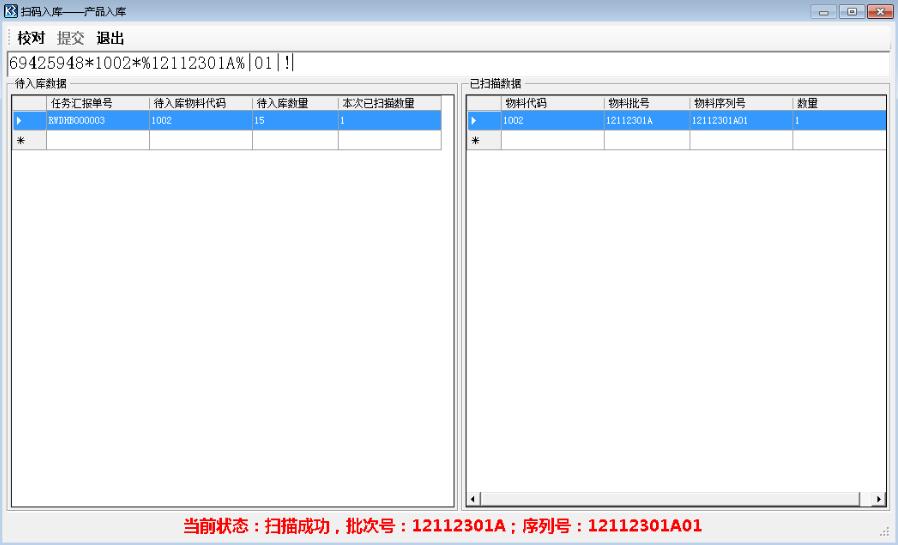The width and height of the screenshot is (898, 545).
Task: Select the 待入库物料代码 column header
Action: click(x=201, y=103)
